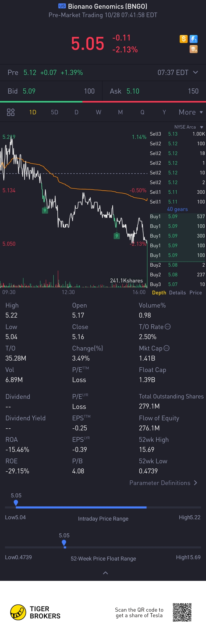Collapse details with the up chevron

point(105,573)
